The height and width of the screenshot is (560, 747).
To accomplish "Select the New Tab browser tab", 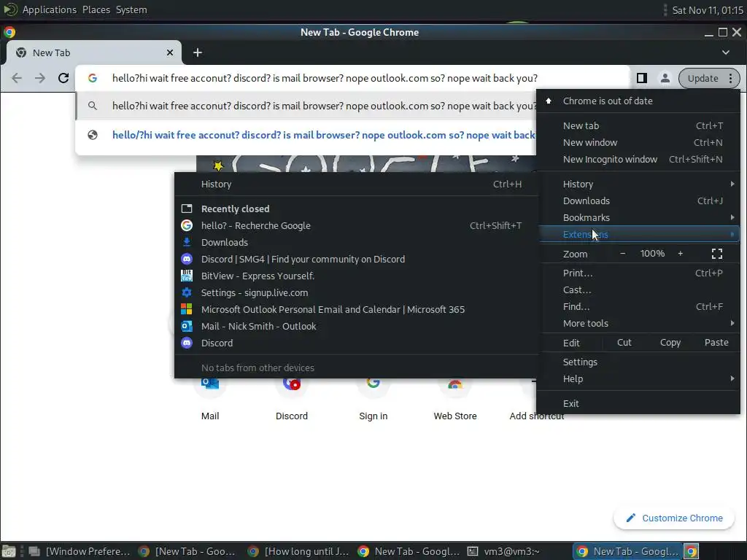I will click(93, 52).
